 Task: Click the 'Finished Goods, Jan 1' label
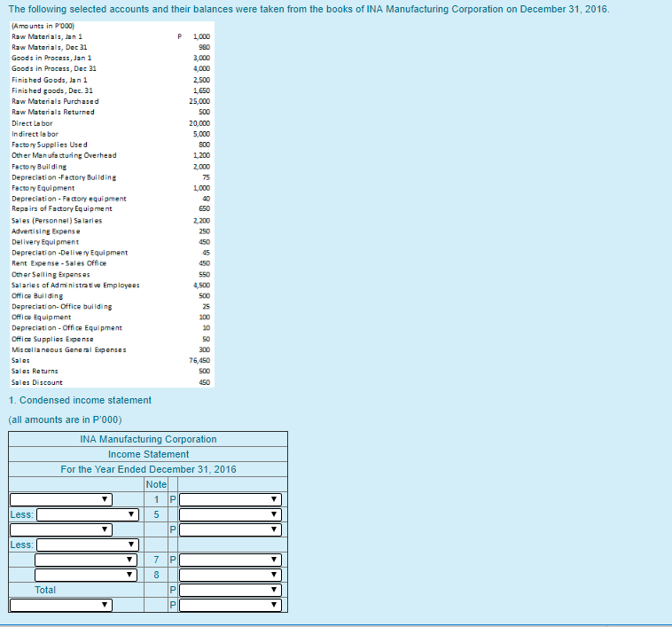[x=50, y=80]
